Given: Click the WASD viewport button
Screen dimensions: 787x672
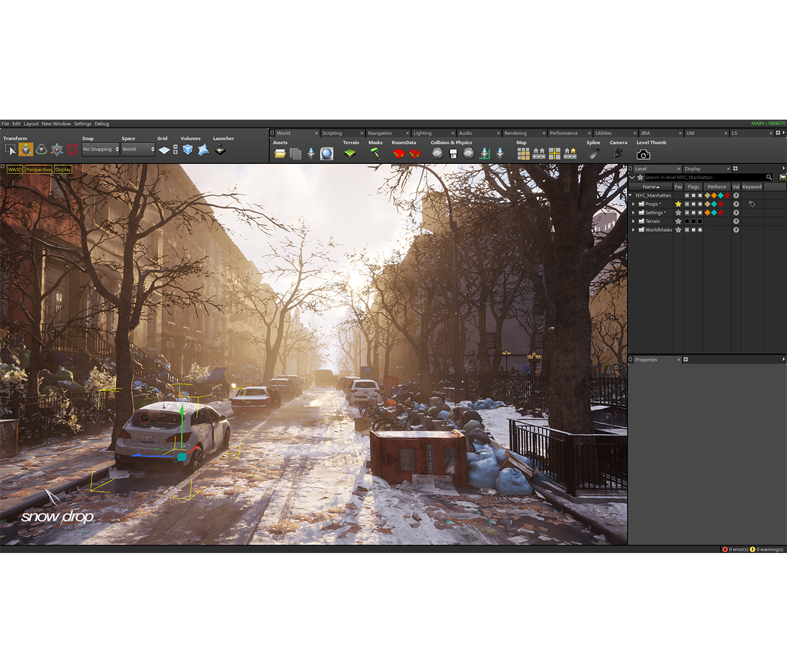Looking at the screenshot, I should click(x=15, y=169).
